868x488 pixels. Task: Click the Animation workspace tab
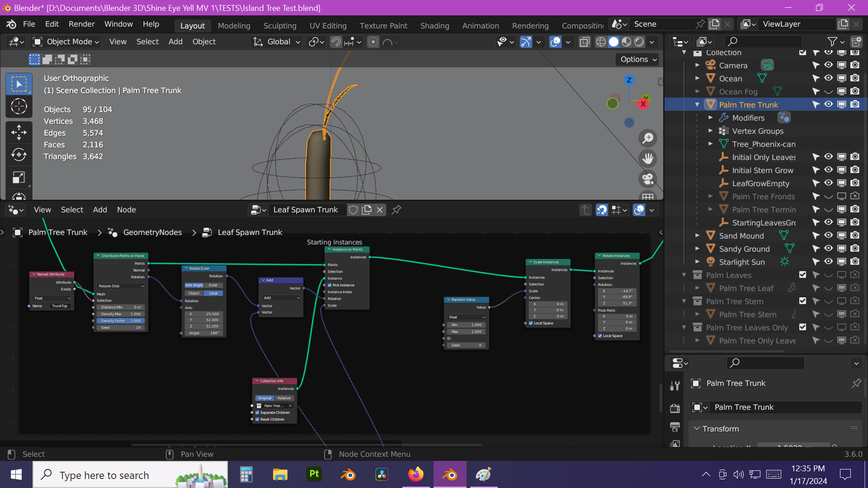481,24
